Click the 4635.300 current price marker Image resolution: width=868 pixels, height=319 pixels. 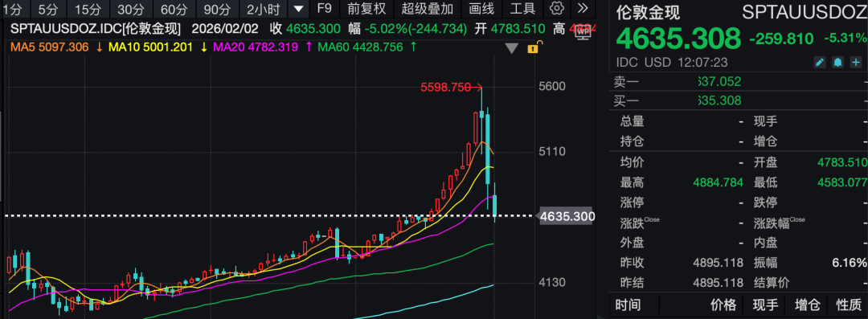[x=567, y=216]
